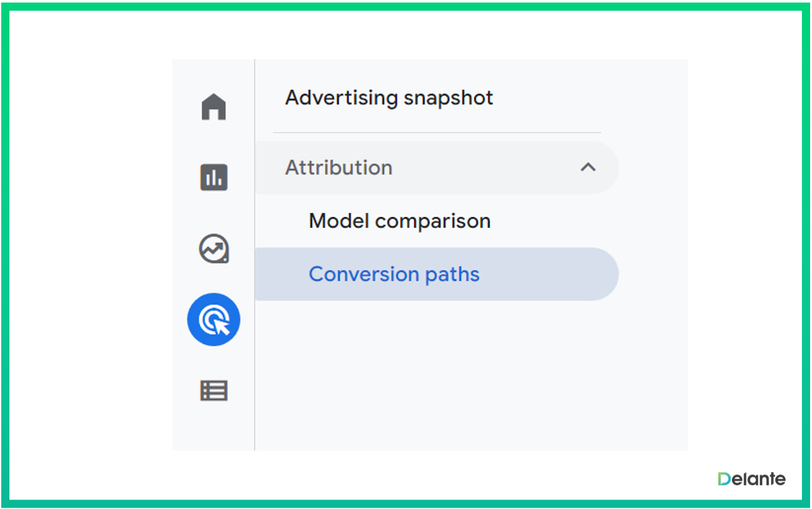Click the up-arrow caret beside Attribution

[x=587, y=168]
